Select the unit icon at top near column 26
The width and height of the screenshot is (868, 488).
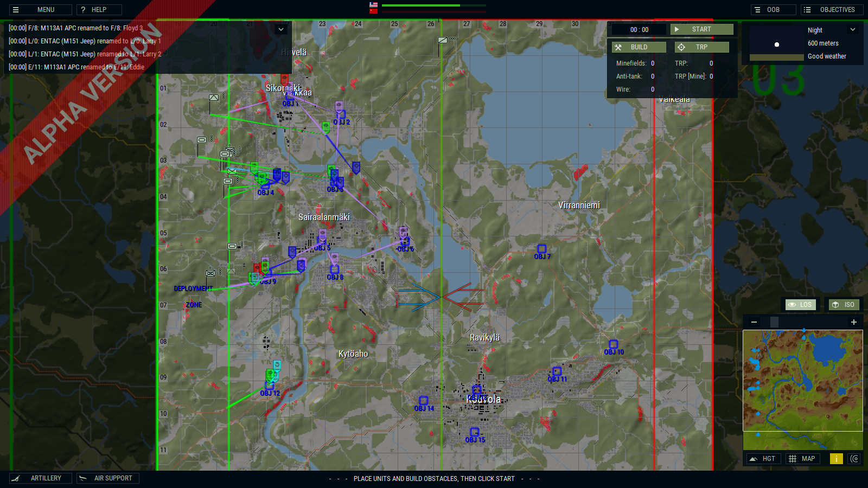[443, 40]
